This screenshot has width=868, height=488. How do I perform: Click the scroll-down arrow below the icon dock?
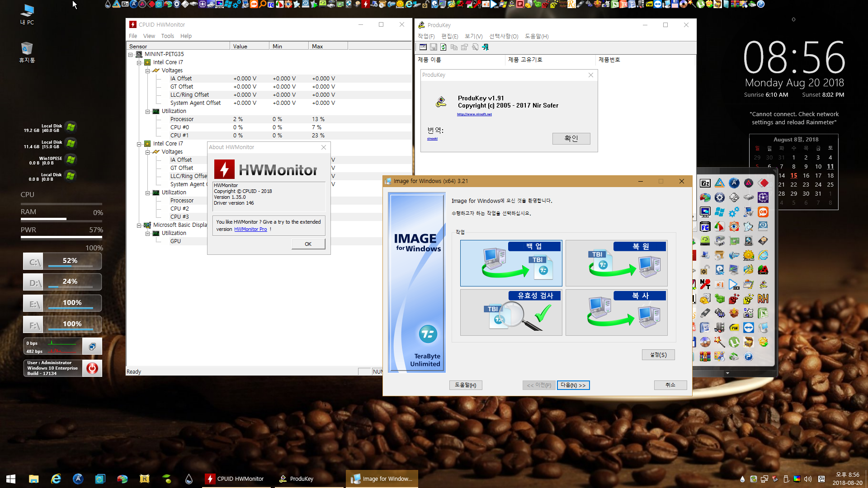click(727, 373)
